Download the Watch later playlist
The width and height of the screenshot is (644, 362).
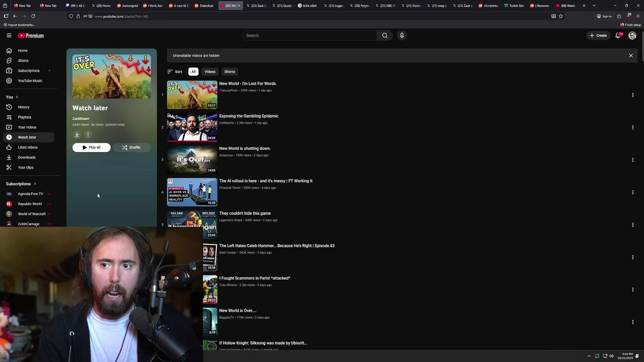77,134
